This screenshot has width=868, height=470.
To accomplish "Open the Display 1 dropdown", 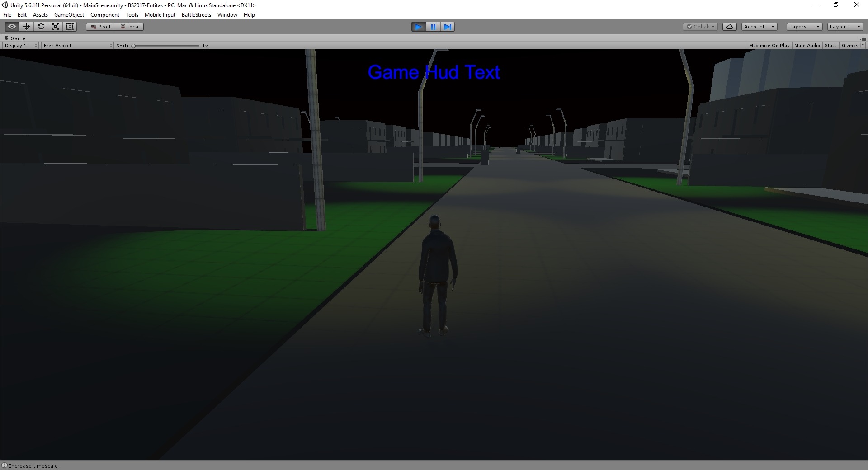I will 21,46.
